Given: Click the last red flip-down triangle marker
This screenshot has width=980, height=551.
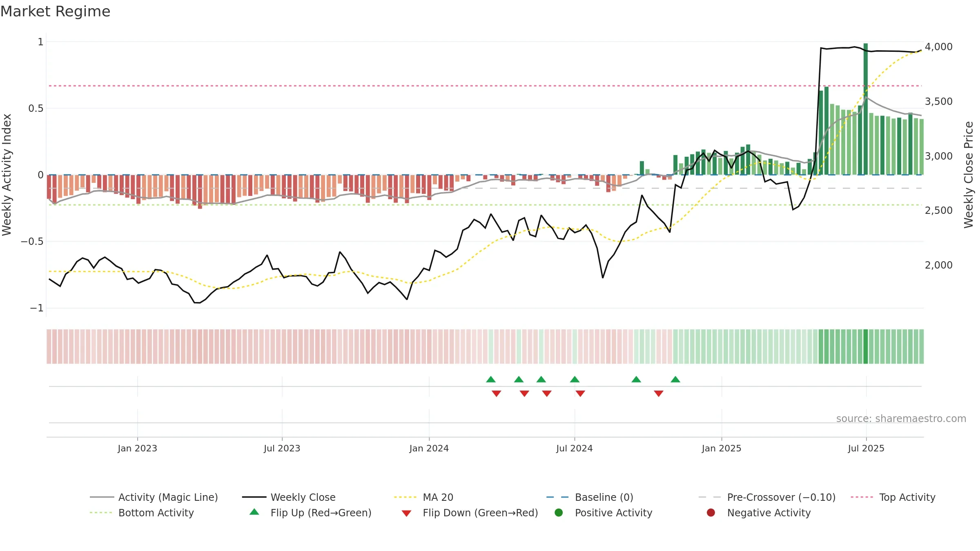Looking at the screenshot, I should point(659,393).
